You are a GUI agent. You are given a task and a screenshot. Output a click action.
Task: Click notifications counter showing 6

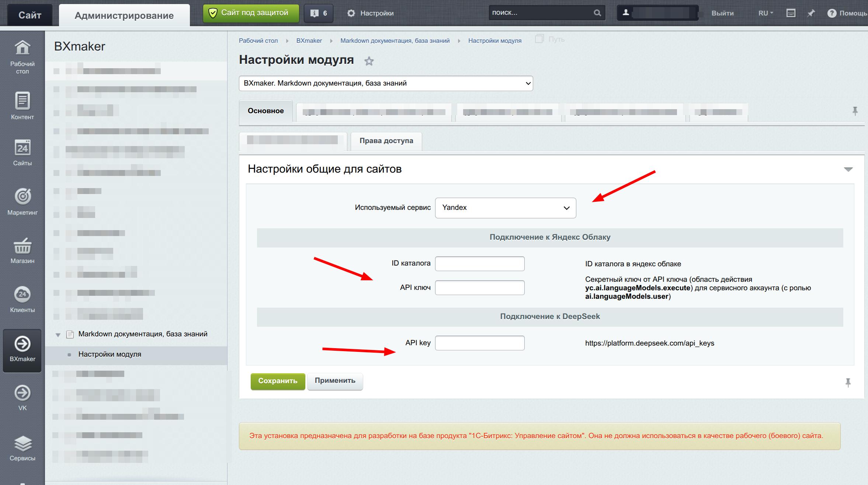319,13
